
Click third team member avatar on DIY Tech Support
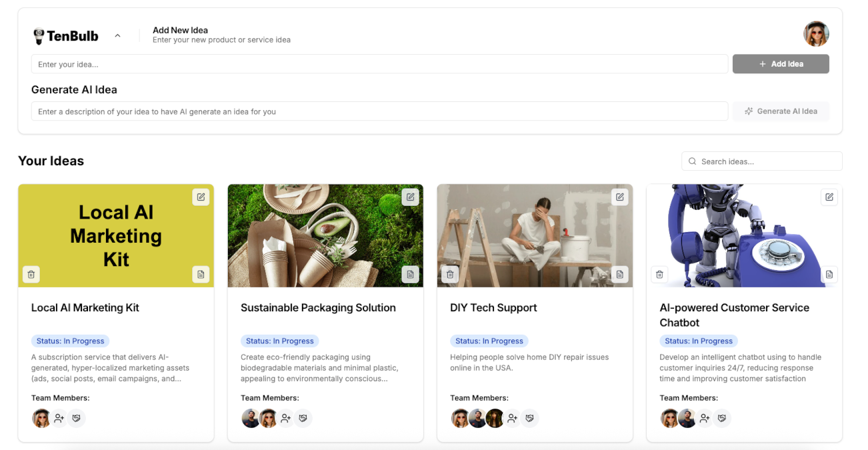click(495, 418)
